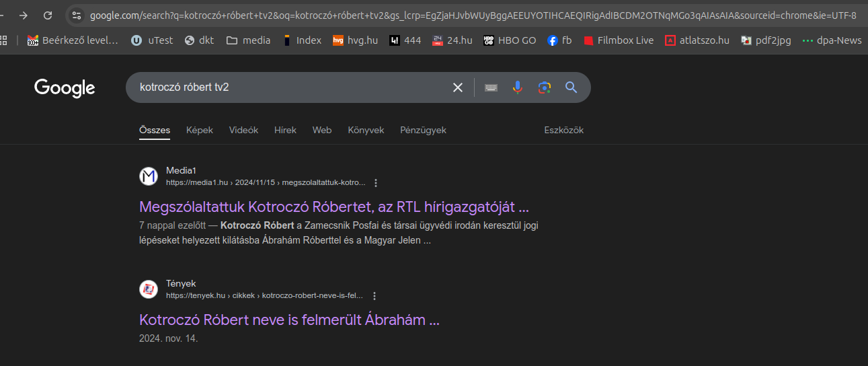Open the media bookmarks folder

click(249, 40)
